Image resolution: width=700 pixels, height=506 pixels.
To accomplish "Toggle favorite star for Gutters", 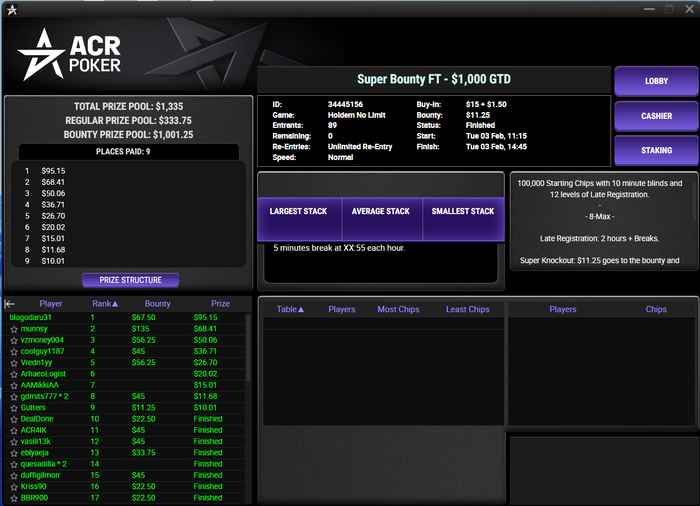I will point(14,408).
